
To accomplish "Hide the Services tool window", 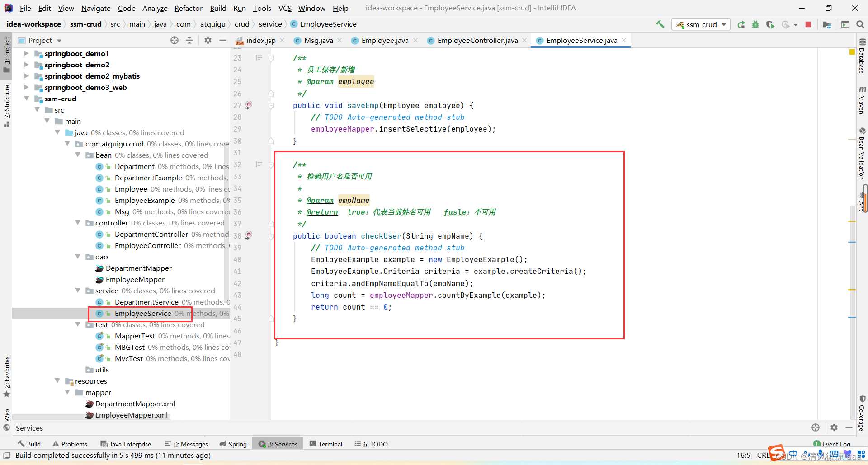I will pos(849,427).
